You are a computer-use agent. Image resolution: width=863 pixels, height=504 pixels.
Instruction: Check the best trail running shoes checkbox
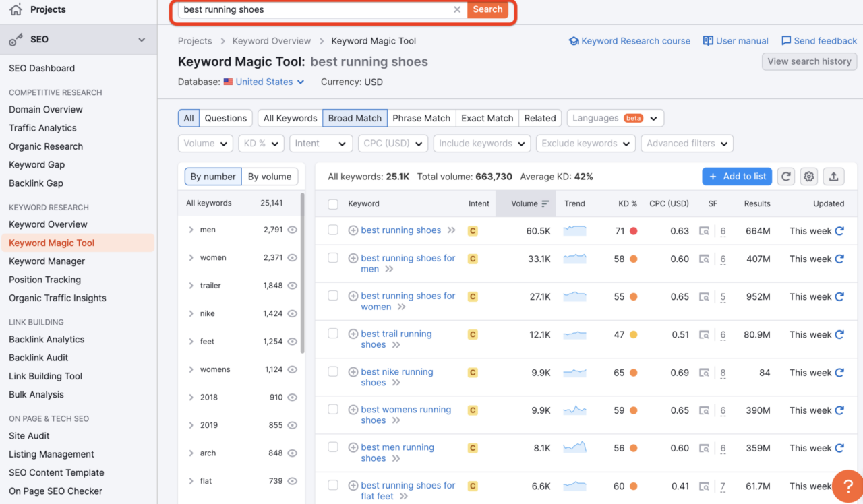(333, 334)
